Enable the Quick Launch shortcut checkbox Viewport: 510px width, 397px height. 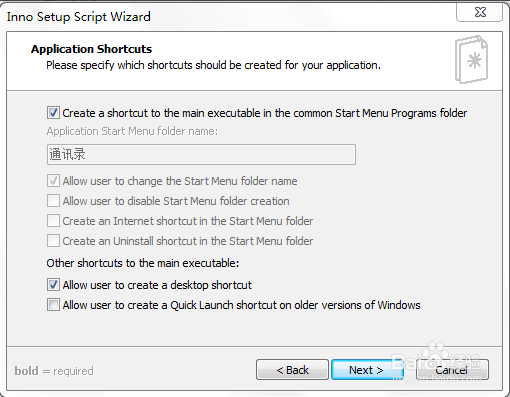click(53, 305)
